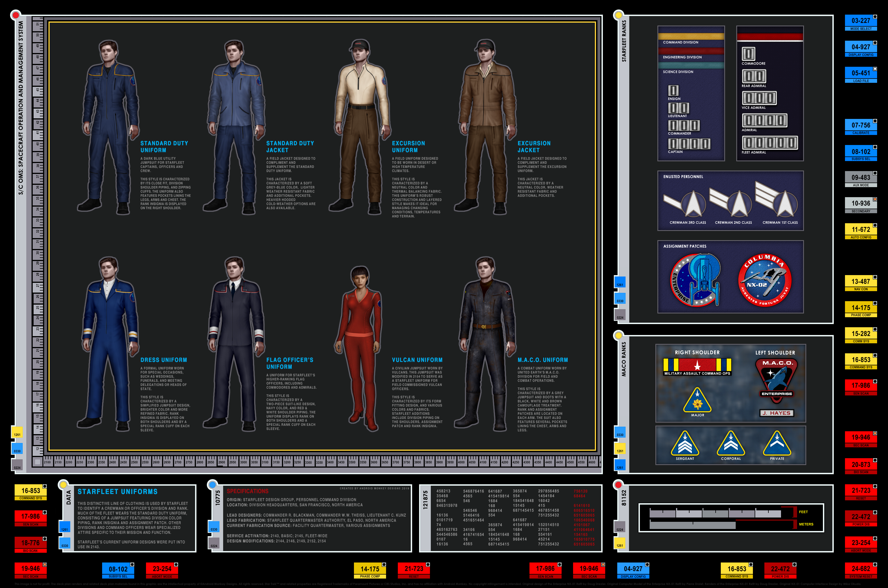Toggle the indicator on 03-227 Mode Select
The image size is (888, 588).
point(875,17)
